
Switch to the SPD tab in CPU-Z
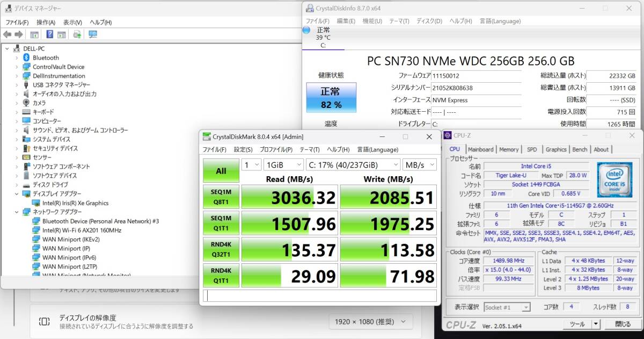531,149
